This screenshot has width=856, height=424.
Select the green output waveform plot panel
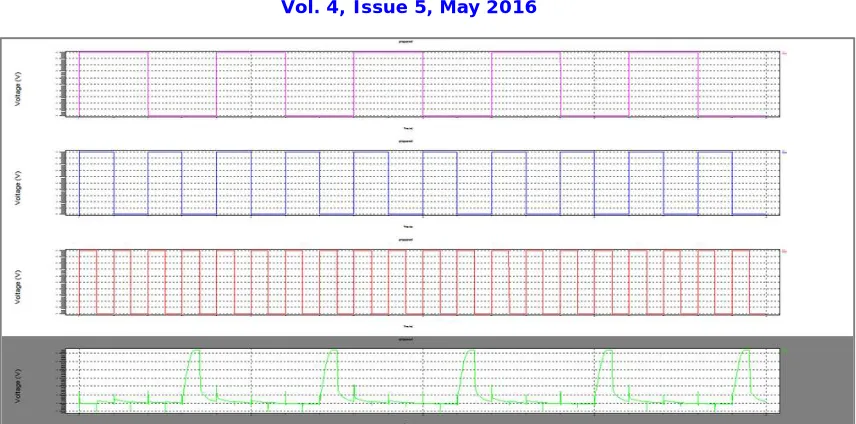click(x=423, y=380)
